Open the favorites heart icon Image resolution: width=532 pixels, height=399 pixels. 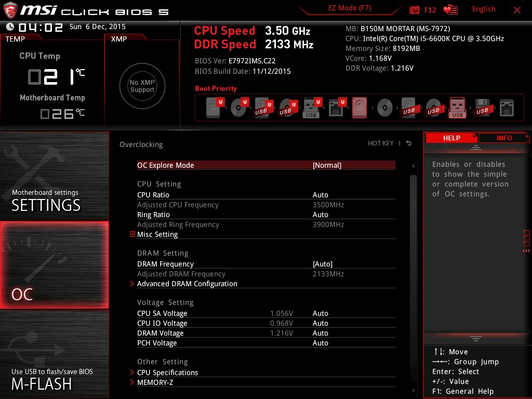coord(450,10)
